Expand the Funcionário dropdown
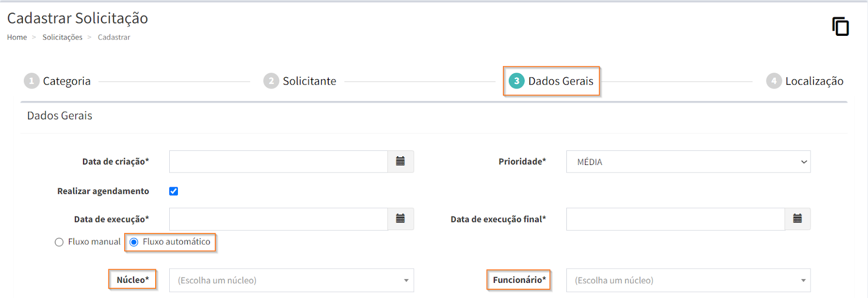Screen dimensions: 868x298 click(x=688, y=280)
